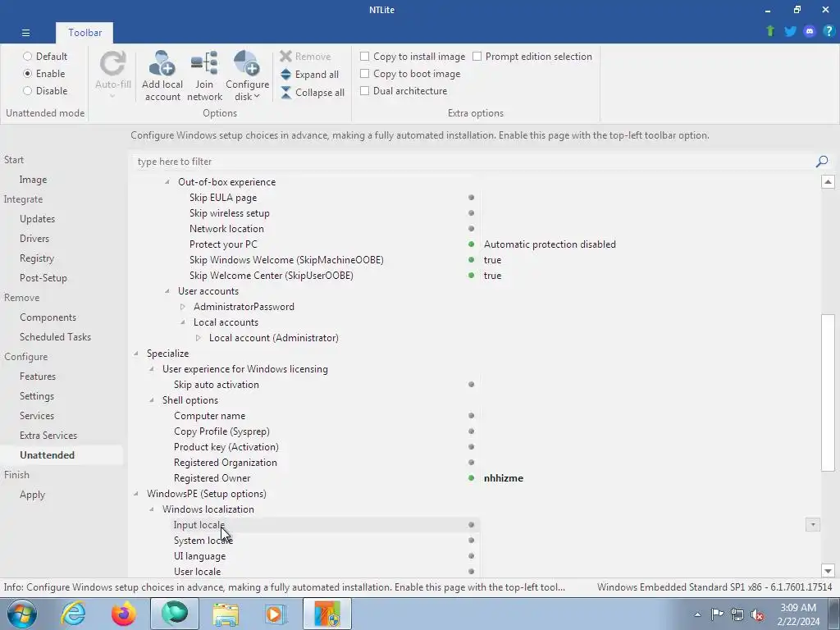Click Action Center flag tray icon
This screenshot has height=630, width=840.
(717, 614)
